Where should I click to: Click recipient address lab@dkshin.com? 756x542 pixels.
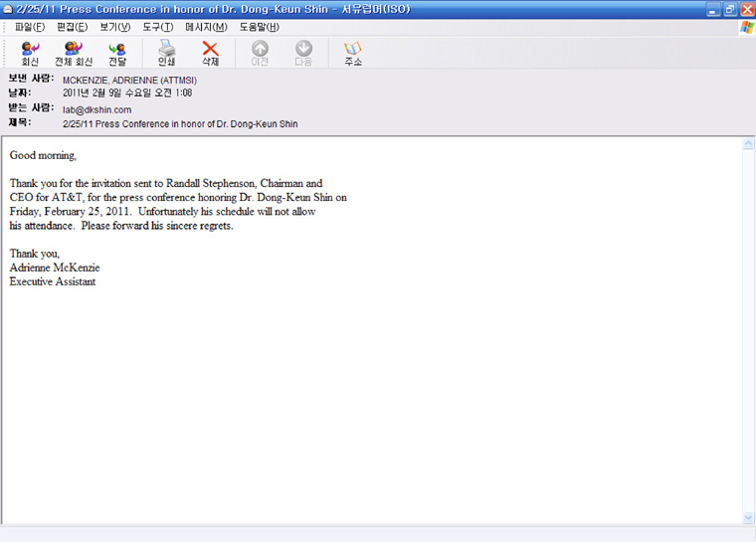[x=96, y=110]
